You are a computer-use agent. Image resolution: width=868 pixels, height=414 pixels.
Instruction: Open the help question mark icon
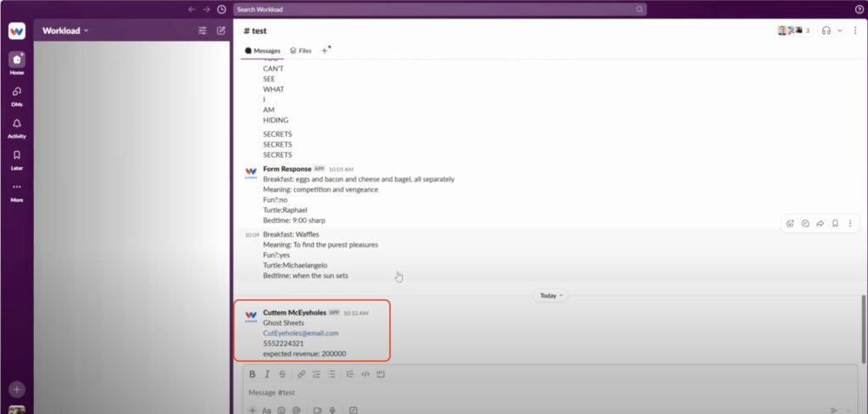point(860,9)
